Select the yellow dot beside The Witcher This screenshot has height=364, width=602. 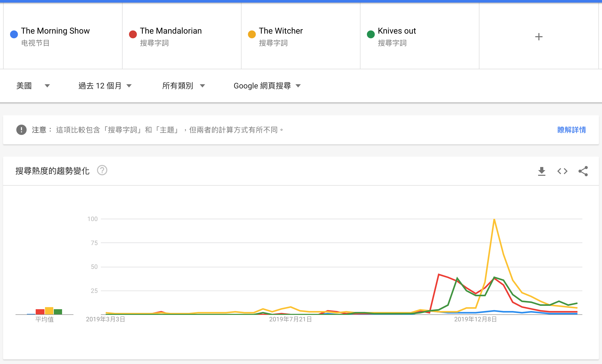coord(252,34)
